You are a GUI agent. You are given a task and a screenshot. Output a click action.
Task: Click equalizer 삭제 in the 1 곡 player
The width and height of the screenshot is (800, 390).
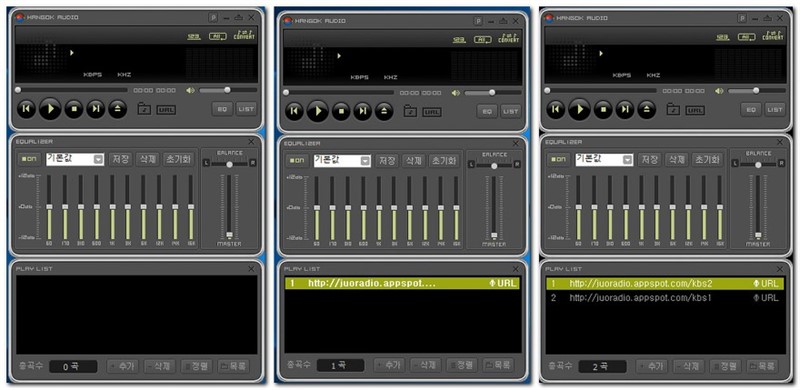(414, 161)
